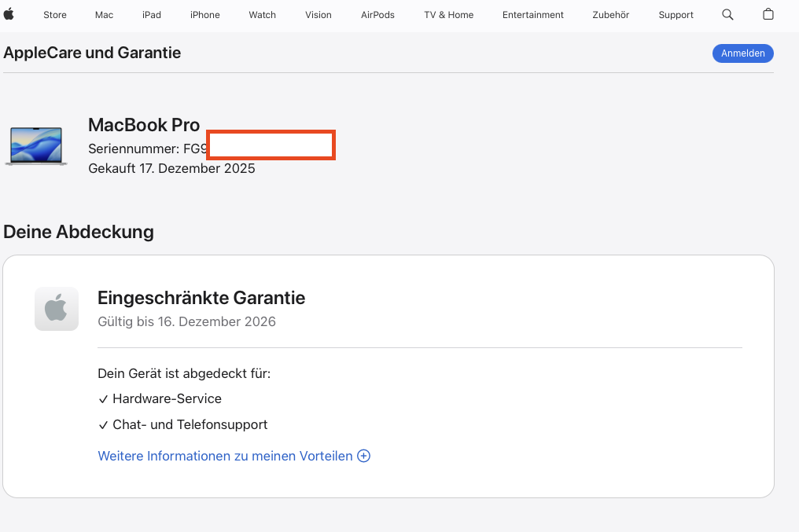Select TV & Home menu item
Viewport: 799px width, 532px height.
[449, 15]
